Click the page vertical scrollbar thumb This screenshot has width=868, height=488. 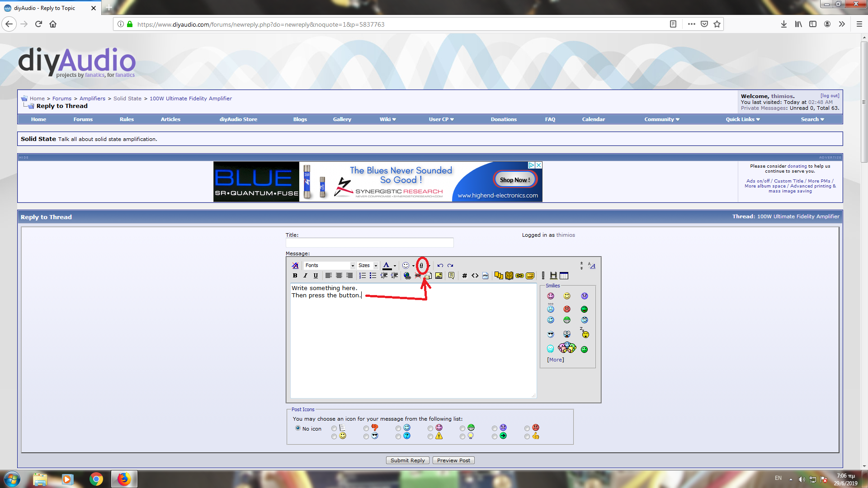pos(864,102)
